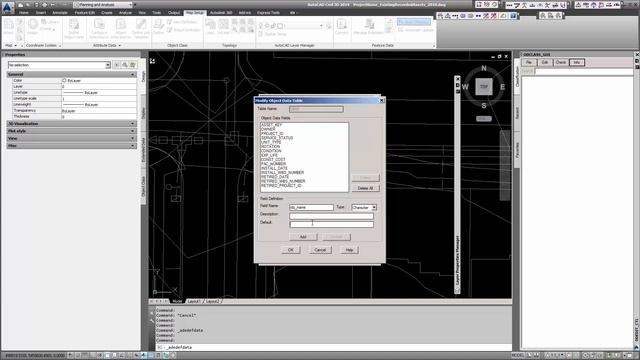Click the N direction on the ViewCube compass

[x=484, y=68]
